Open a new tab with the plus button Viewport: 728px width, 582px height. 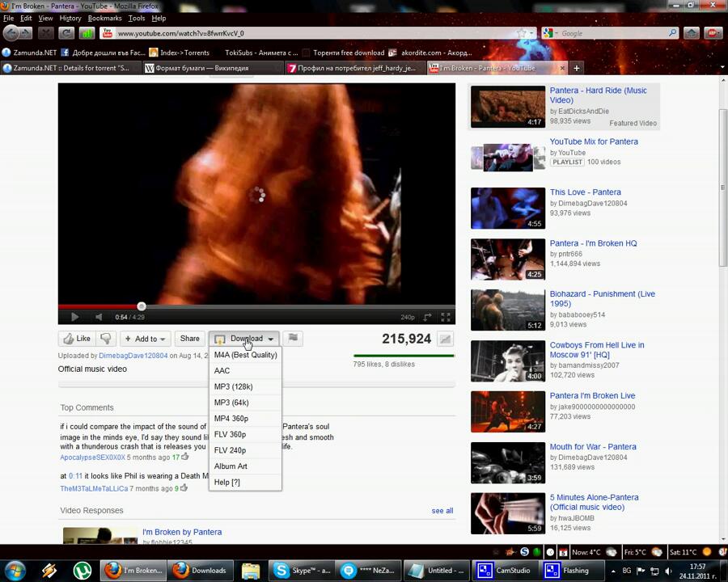(577, 68)
